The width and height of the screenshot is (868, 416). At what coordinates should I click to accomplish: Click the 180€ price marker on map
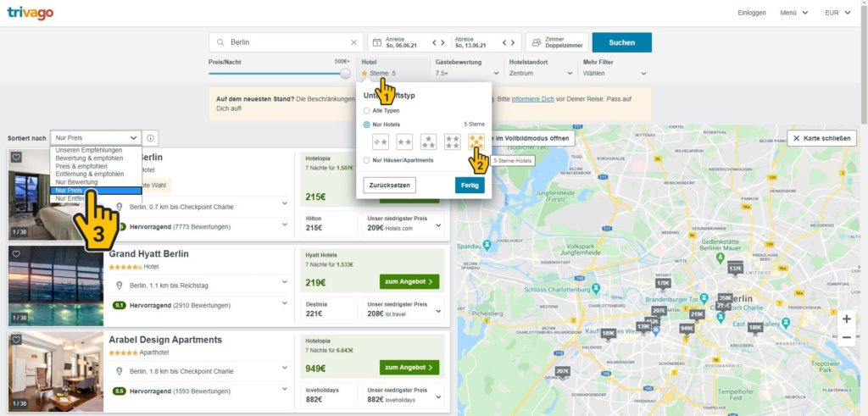[755, 328]
